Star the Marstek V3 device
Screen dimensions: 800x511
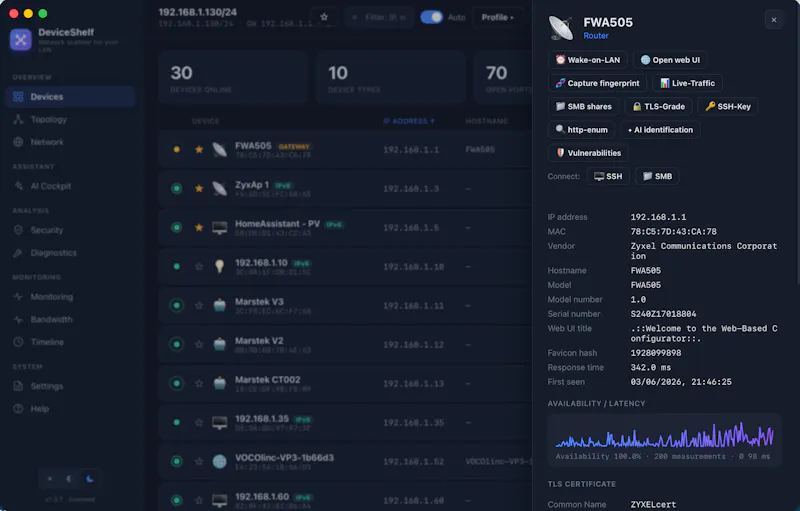(199, 305)
